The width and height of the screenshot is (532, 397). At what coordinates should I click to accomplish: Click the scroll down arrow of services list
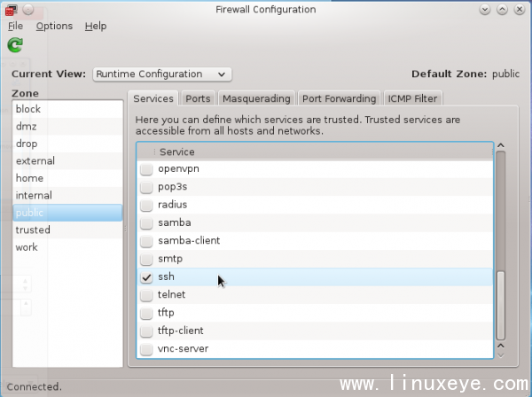[x=501, y=355]
